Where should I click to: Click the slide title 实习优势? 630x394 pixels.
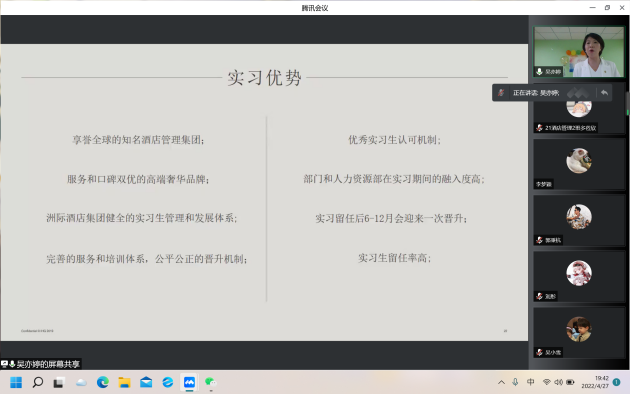click(264, 78)
